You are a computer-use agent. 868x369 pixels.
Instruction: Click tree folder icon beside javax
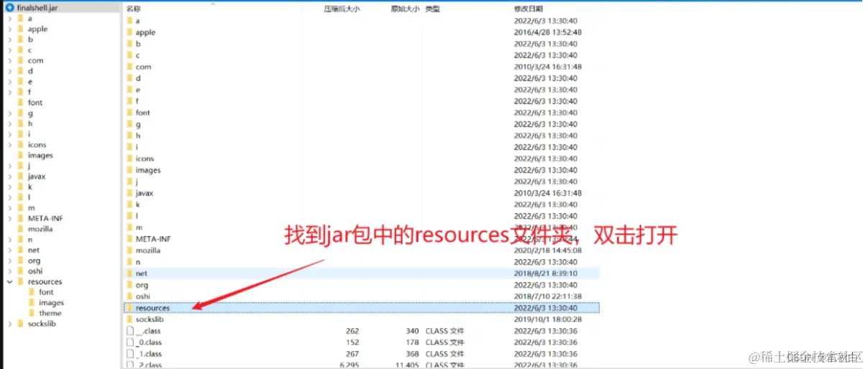pos(21,176)
